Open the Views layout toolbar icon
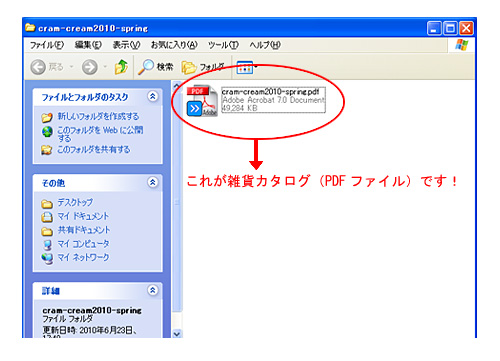The image size is (500, 361). [245, 67]
